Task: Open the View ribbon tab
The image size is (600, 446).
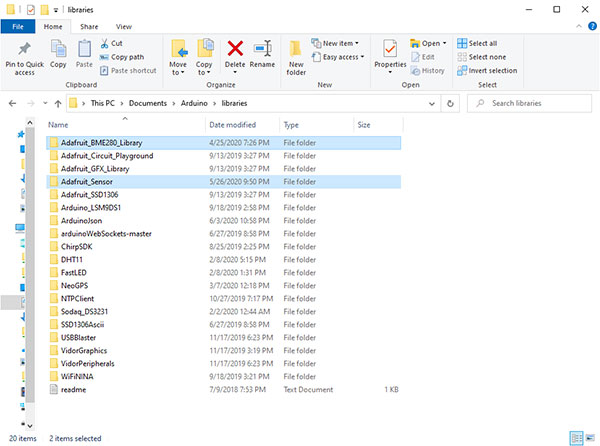Action: pos(124,26)
